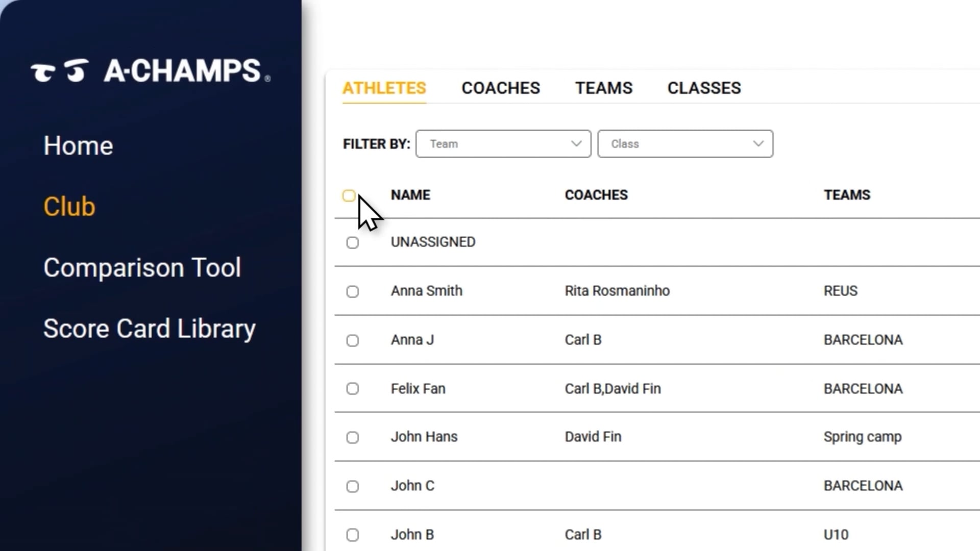Select the John C checkbox
This screenshot has height=551, width=980.
click(x=352, y=486)
